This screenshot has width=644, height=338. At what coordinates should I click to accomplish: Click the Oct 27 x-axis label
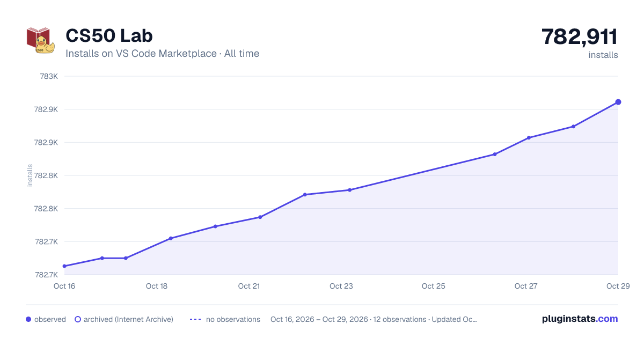(526, 286)
